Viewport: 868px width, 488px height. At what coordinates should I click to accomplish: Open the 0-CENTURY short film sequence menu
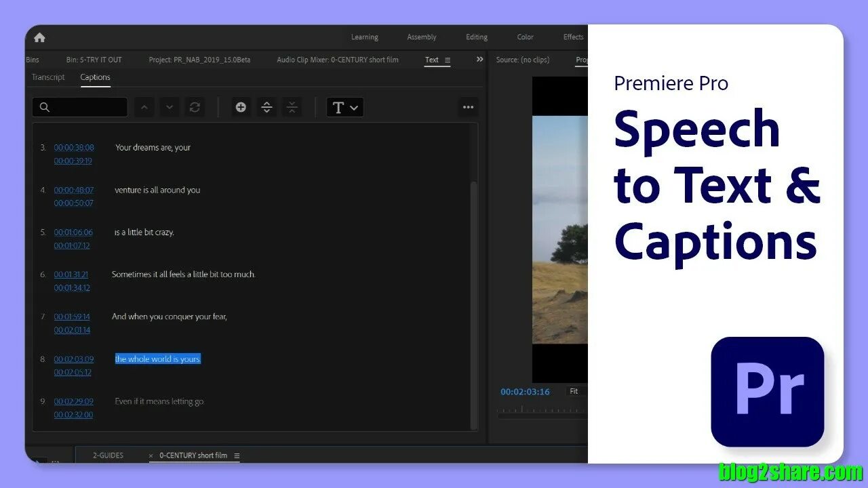(237, 455)
